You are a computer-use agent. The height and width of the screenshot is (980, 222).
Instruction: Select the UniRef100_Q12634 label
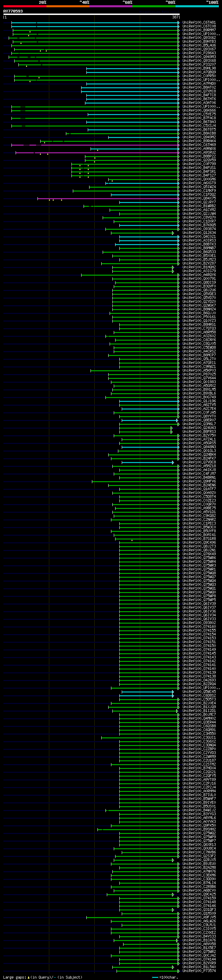coord(199,233)
